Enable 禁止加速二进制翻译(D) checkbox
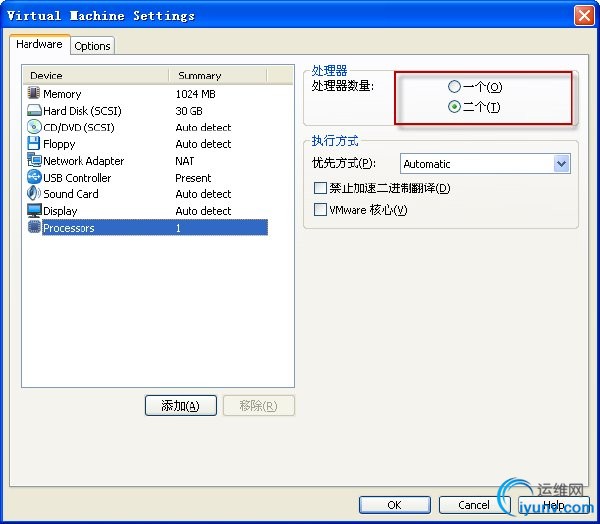Screen dimensions: 600x524 [320, 188]
